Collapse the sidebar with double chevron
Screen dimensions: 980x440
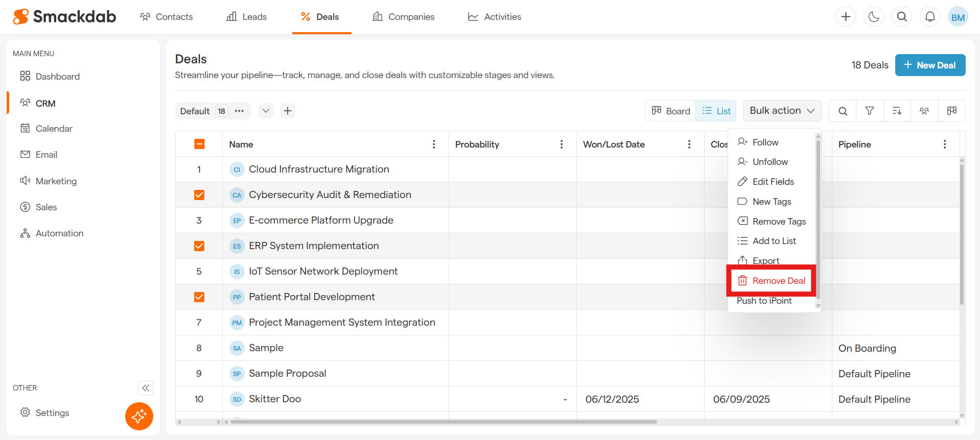(146, 388)
